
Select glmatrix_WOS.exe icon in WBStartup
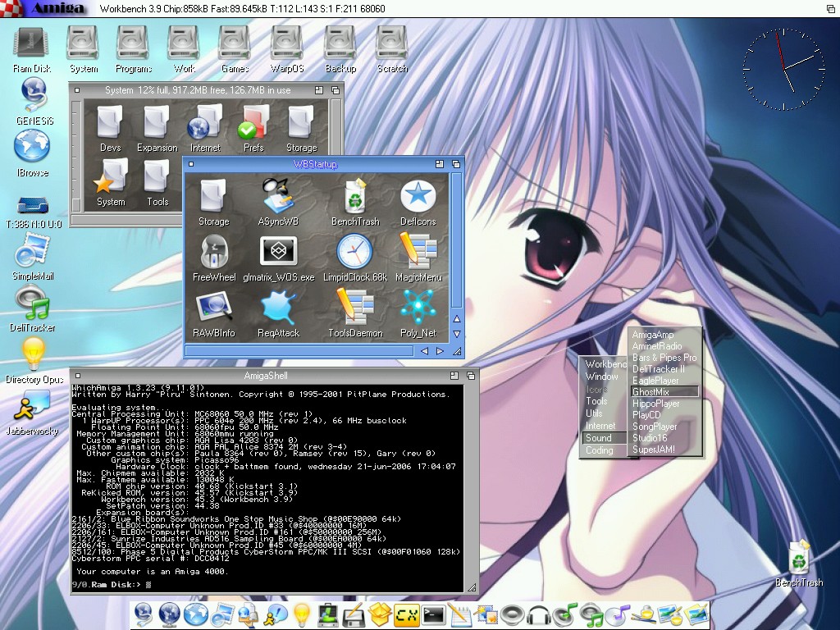279,258
